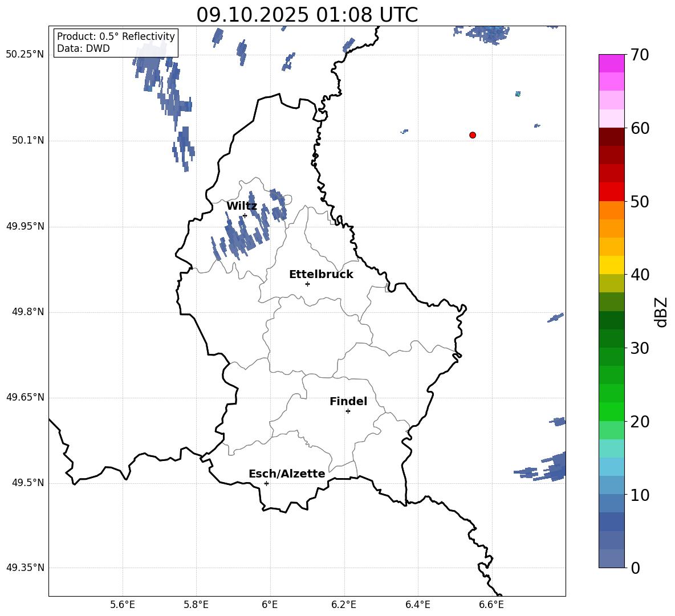The image size is (675, 616).
Task: Click the 20 value on the colorbar
Action: pyautogui.click(x=640, y=422)
